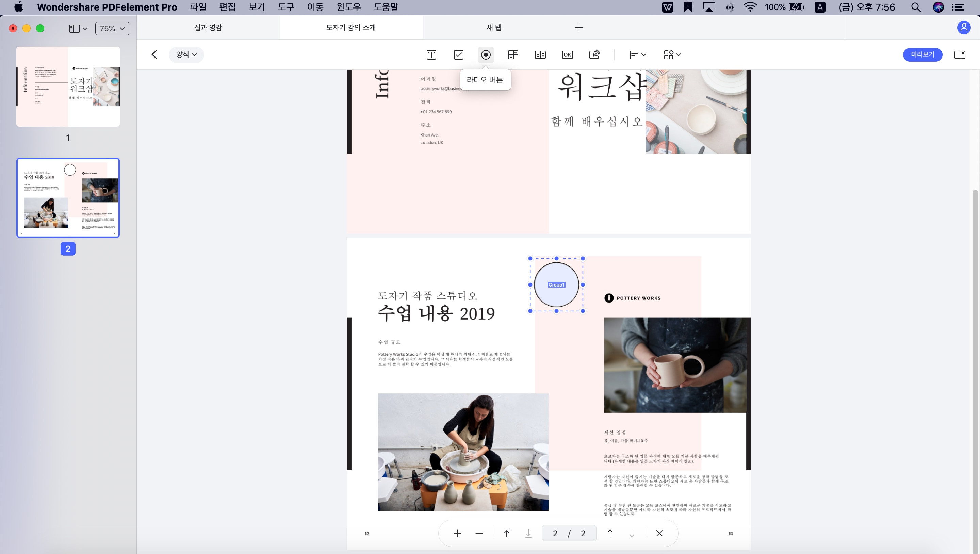Zoom in with the plus button
Screen dimensions: 980x554
[457, 533]
